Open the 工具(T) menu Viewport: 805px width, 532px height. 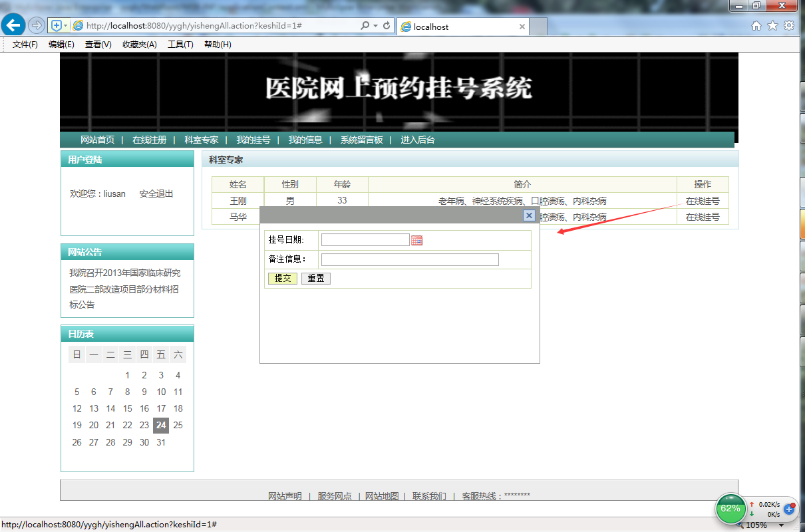180,45
